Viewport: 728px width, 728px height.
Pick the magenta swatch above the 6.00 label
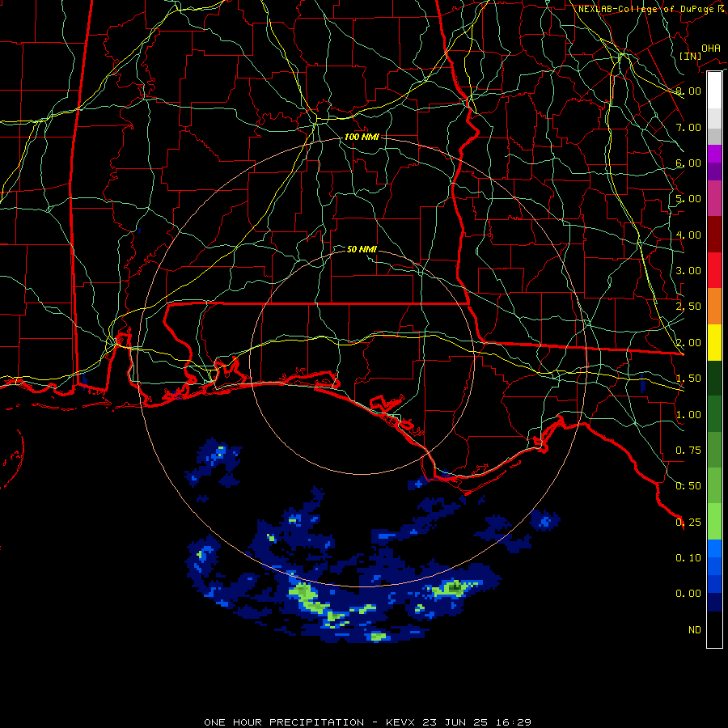coord(714,154)
